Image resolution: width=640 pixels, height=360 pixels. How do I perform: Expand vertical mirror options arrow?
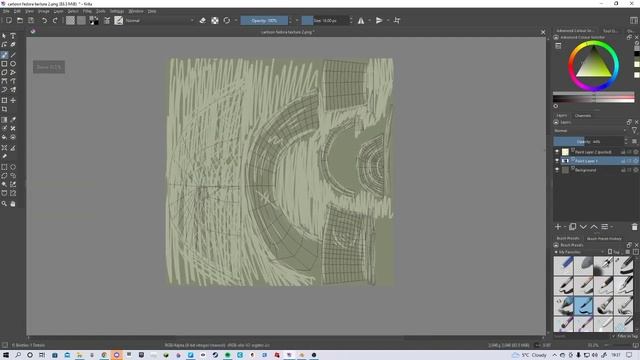[387, 20]
